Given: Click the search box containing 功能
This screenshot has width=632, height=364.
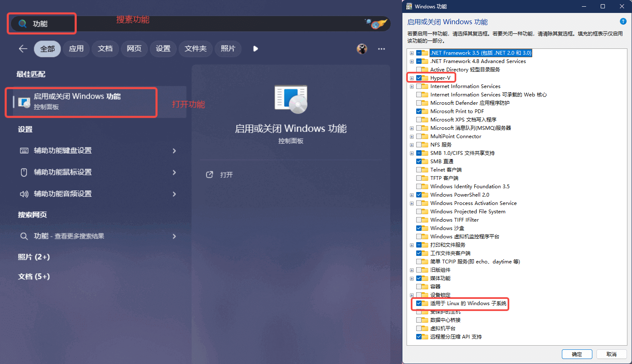Looking at the screenshot, I should coord(200,24).
